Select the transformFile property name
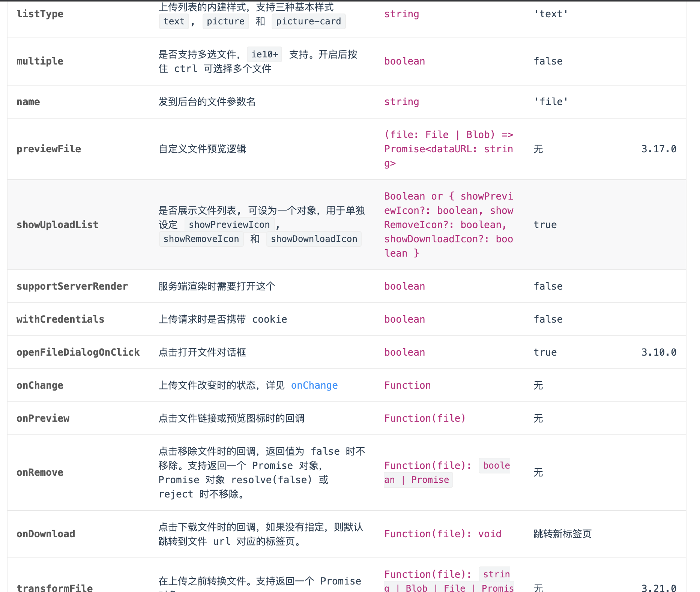Image resolution: width=700 pixels, height=592 pixels. click(x=55, y=588)
